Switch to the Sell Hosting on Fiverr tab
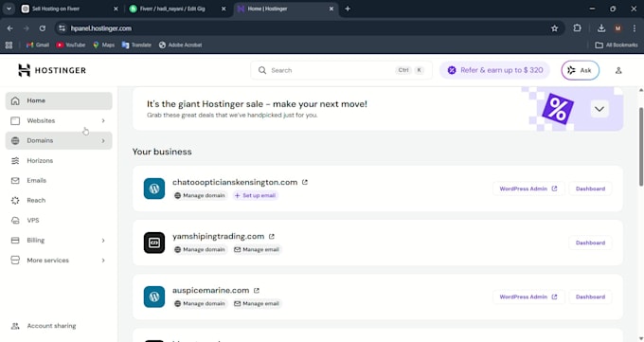Image resolution: width=644 pixels, height=342 pixels. (70, 9)
